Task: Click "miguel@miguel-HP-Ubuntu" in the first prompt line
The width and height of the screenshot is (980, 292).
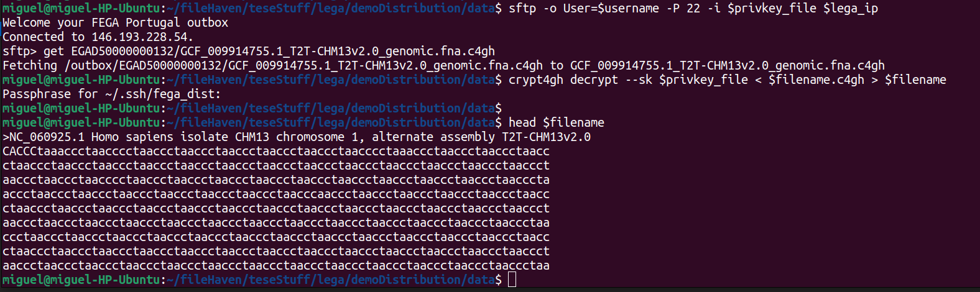Action: (x=81, y=9)
